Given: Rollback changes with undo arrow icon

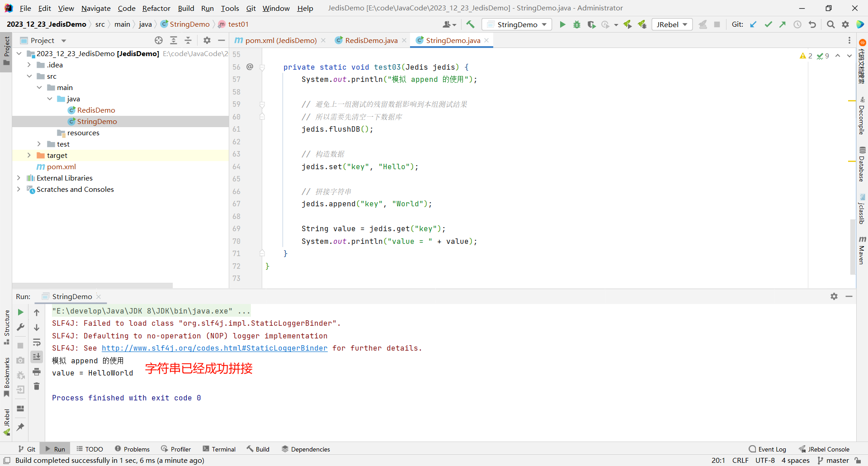Looking at the screenshot, I should tap(812, 24).
